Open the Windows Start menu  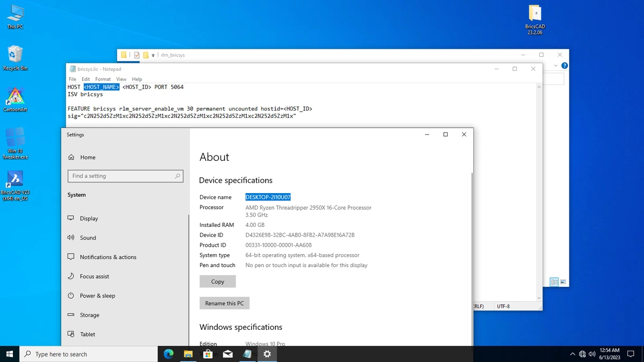tap(9, 354)
